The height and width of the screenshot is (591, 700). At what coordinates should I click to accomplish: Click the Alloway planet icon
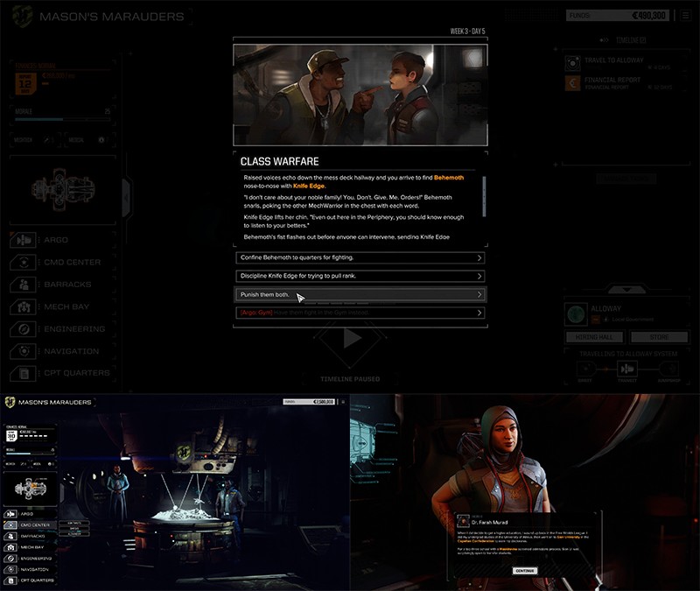(575, 313)
